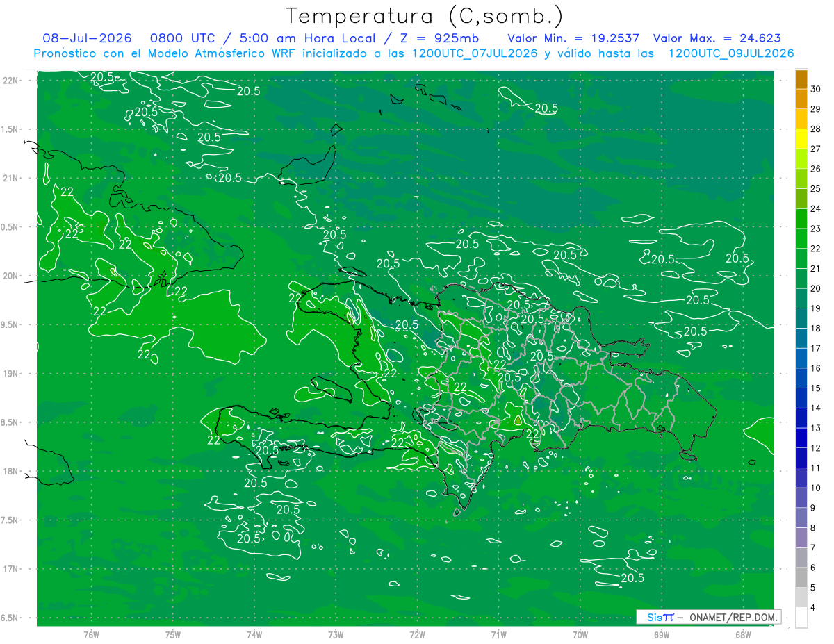Click the '7.5N' latitude tick label
The image size is (834, 644).
[10, 520]
